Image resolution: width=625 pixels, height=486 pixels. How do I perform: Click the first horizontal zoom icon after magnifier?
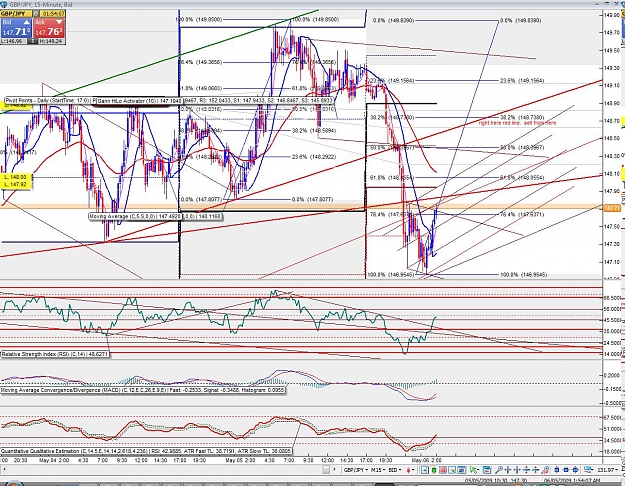508,470
